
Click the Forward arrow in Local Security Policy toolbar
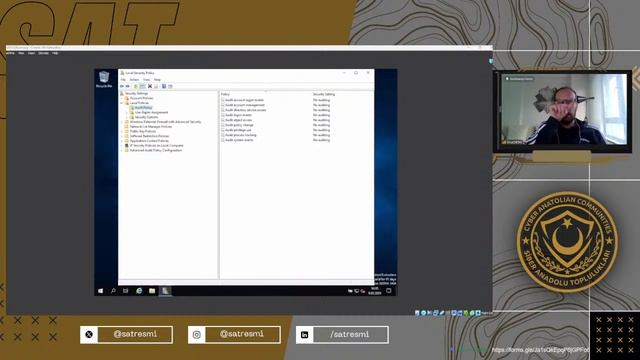click(128, 86)
